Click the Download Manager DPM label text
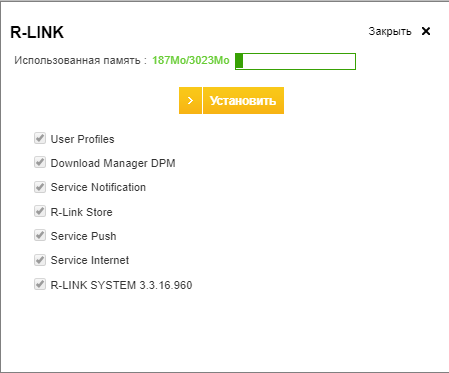 (x=113, y=163)
